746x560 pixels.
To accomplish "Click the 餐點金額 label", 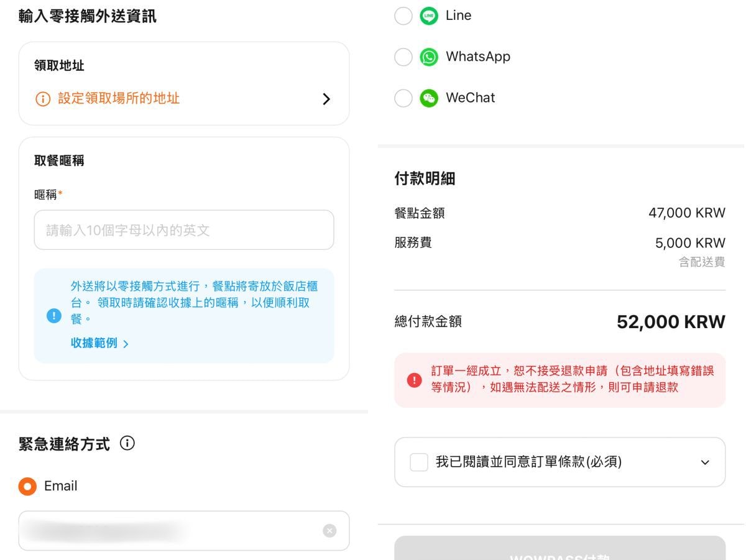I will 420,213.
